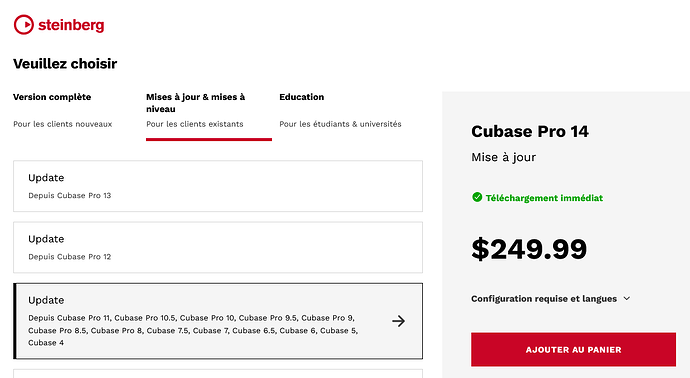The height and width of the screenshot is (378, 690).
Task: Select Update from Cubase Pro 13
Action: coord(218,186)
